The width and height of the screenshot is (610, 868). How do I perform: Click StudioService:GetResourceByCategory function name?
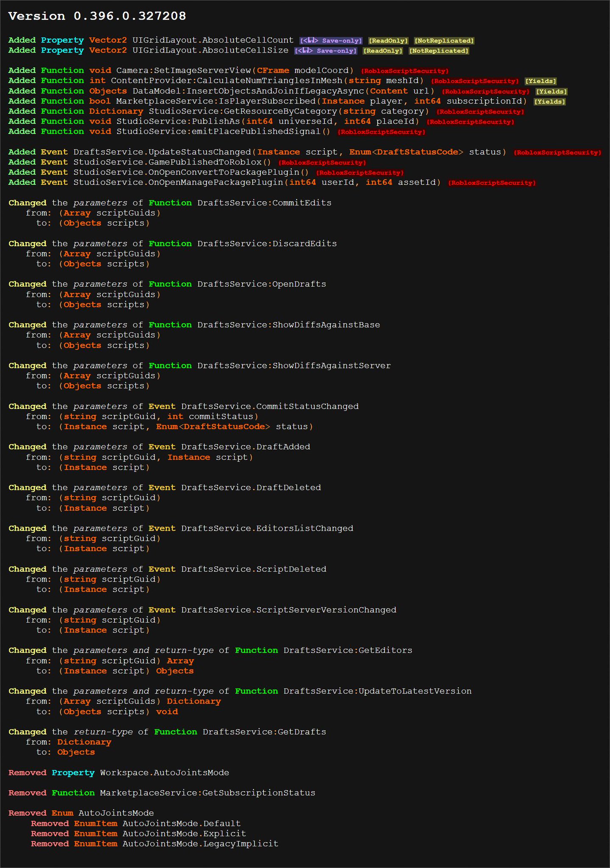243,111
